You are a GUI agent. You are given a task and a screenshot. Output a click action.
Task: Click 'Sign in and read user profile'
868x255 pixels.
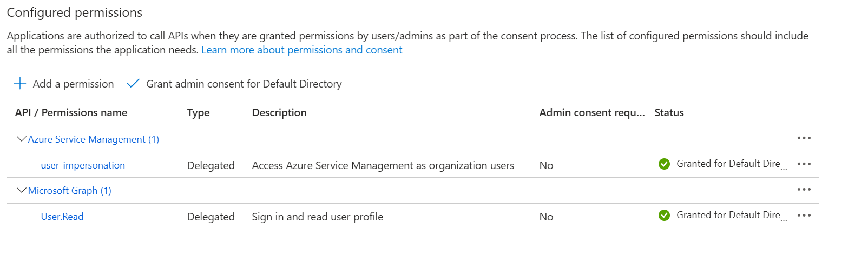tap(318, 217)
